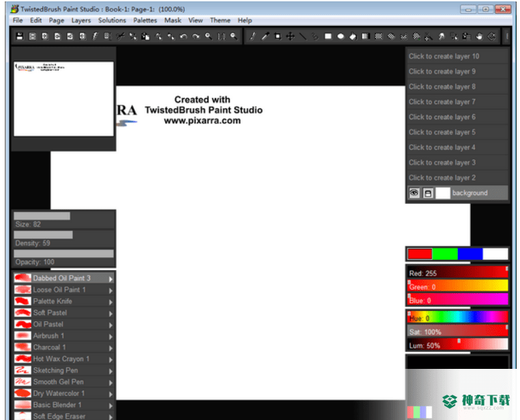Click the list-with-clipboard tool icon
520x420 pixels.
click(467, 36)
